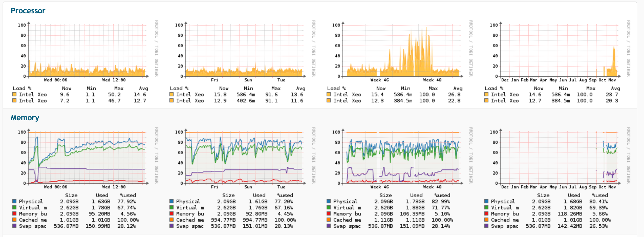Select the virtual memory percentage 71.77%
This screenshot has height=237, width=644.
(441, 208)
